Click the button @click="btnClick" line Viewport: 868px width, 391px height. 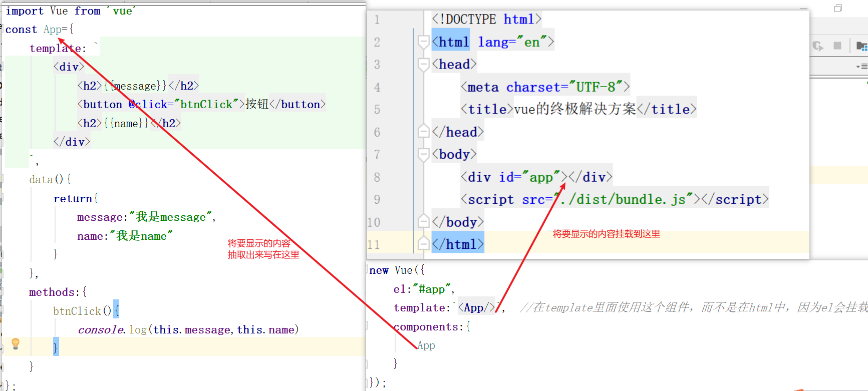[201, 104]
